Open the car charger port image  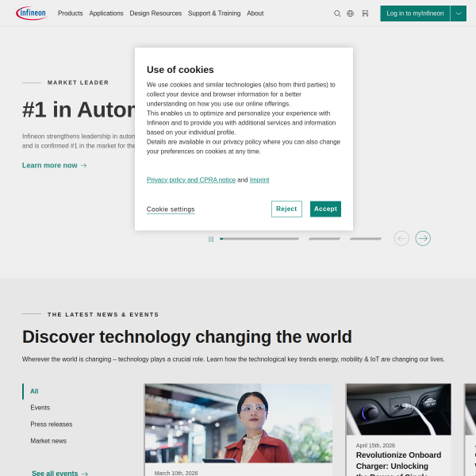(398, 409)
